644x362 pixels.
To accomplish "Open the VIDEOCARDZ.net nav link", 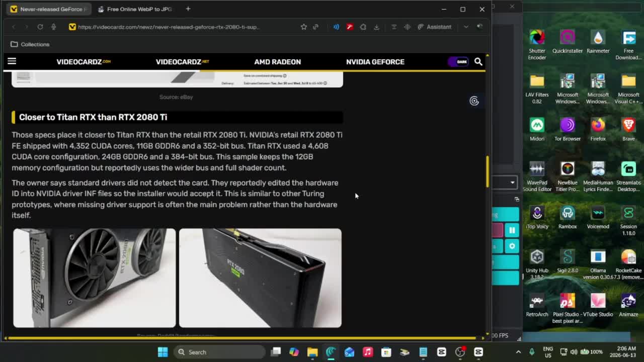I will click(182, 61).
